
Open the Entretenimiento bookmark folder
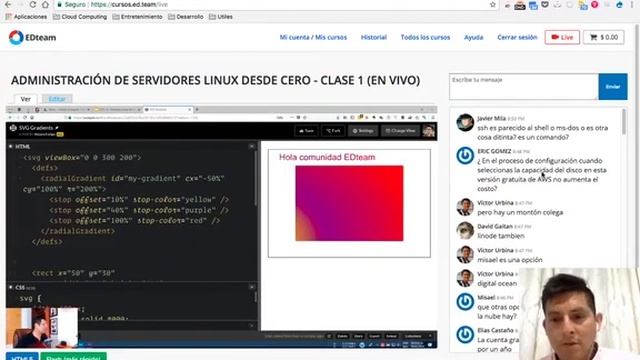coord(137,17)
